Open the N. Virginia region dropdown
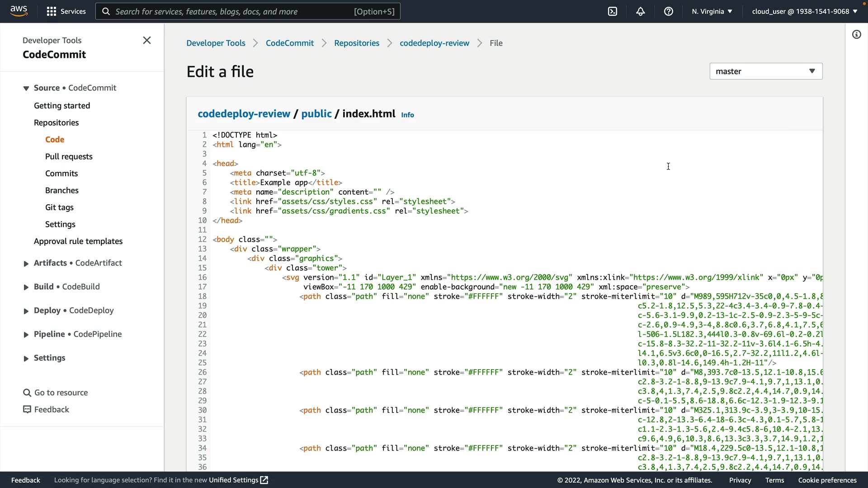Image resolution: width=868 pixels, height=488 pixels. click(x=712, y=11)
